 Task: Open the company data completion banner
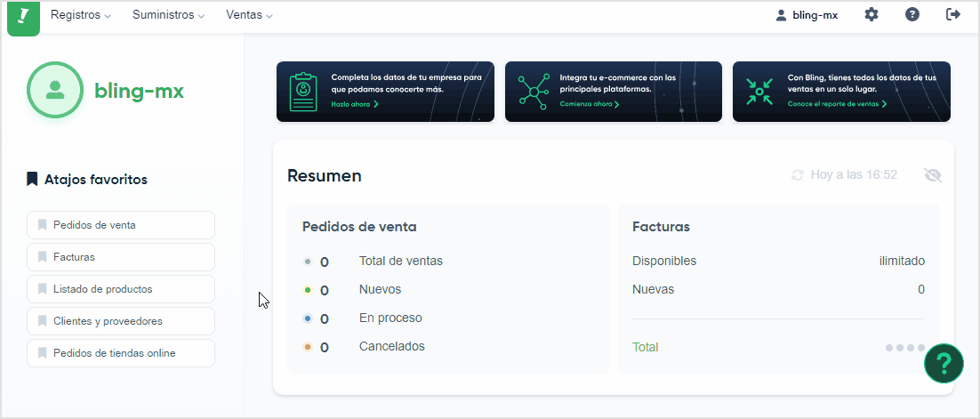click(x=385, y=92)
